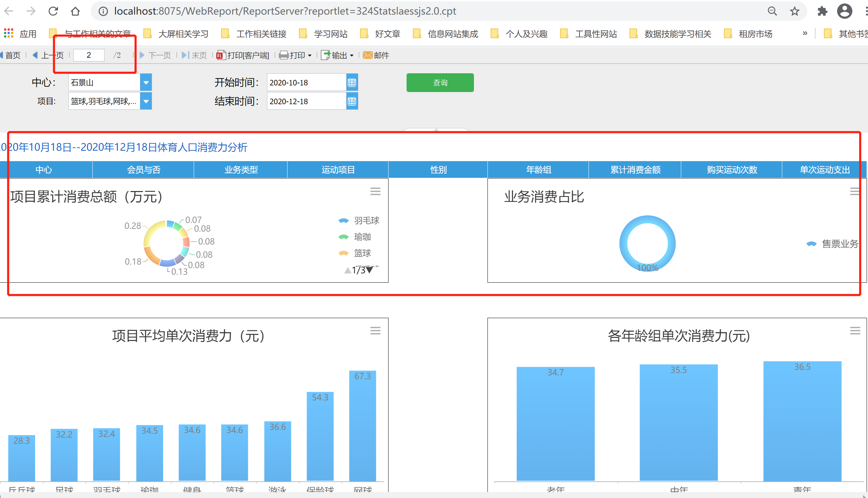Navigate forward in browser history
Screen dimensions: 868x498
[x=31, y=11]
